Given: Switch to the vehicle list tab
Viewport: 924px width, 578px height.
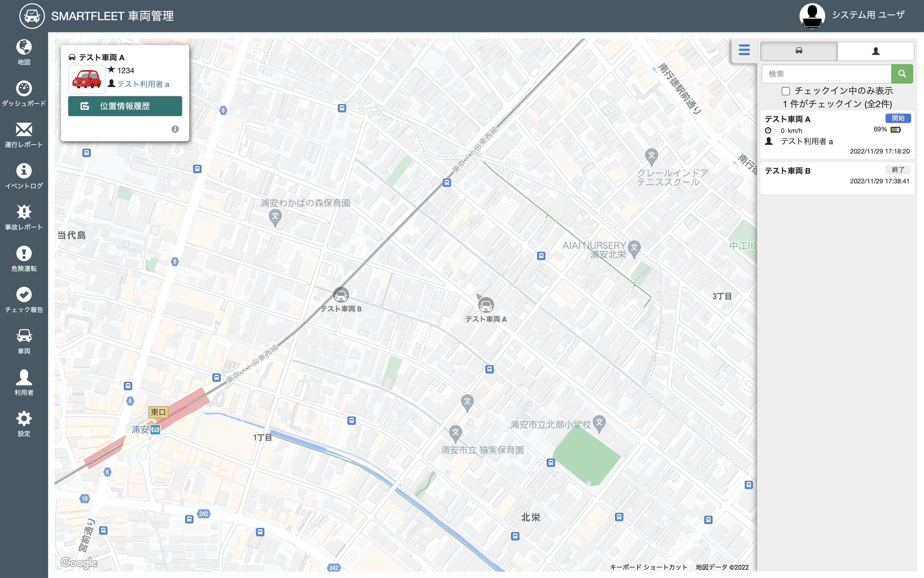Looking at the screenshot, I should 799,51.
